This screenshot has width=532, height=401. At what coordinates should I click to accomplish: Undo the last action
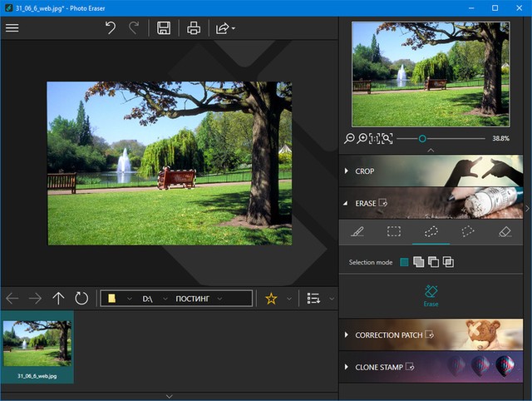(x=111, y=28)
